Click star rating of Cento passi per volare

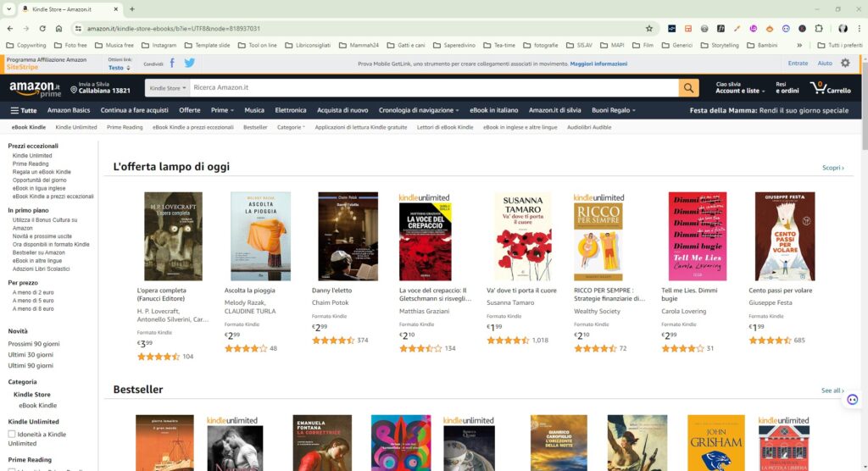click(x=770, y=341)
